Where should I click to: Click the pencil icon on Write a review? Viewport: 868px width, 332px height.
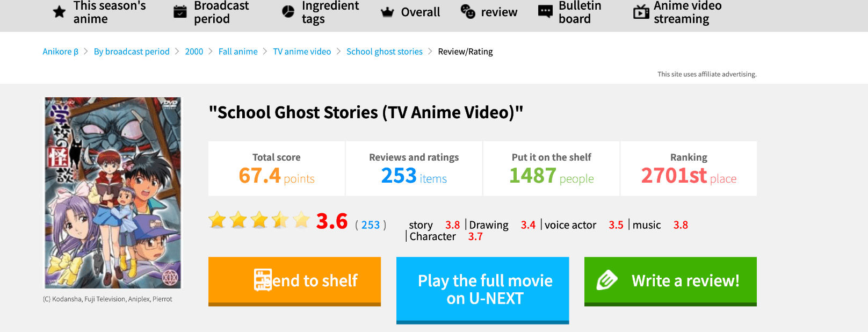coord(607,280)
